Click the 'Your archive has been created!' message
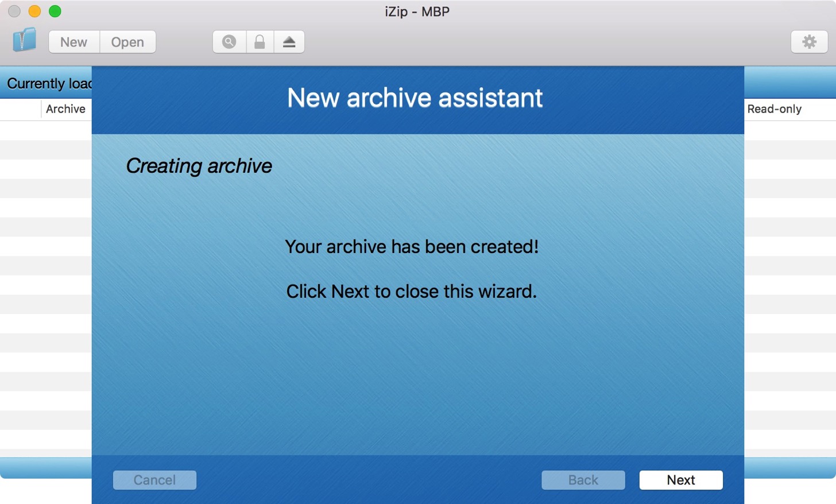836x504 pixels. pyautogui.click(x=412, y=247)
